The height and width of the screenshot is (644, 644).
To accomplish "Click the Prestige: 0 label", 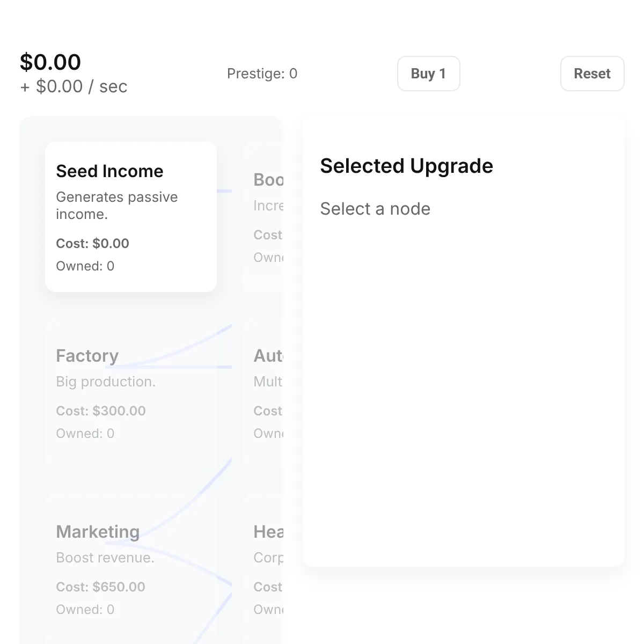I will pyautogui.click(x=262, y=74).
